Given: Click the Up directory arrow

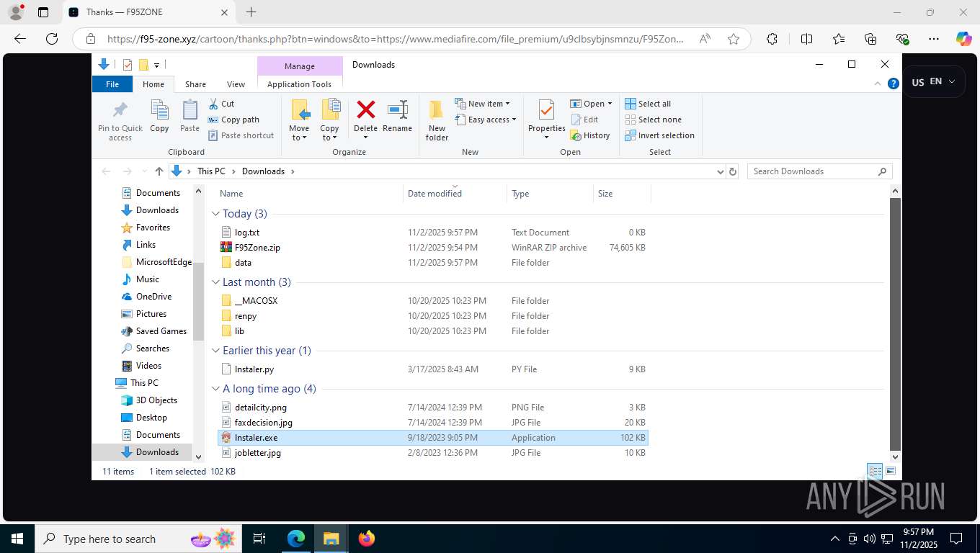Looking at the screenshot, I should click(159, 171).
